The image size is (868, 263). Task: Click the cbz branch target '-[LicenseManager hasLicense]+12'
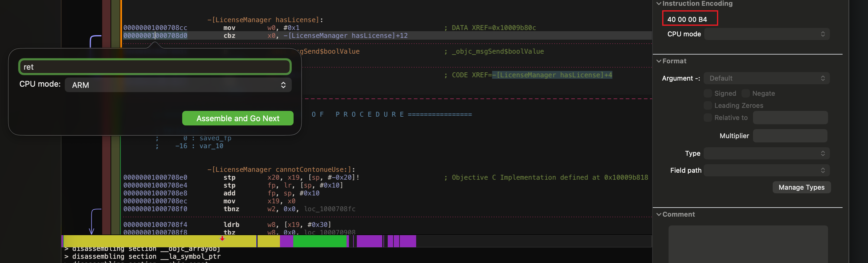click(345, 35)
